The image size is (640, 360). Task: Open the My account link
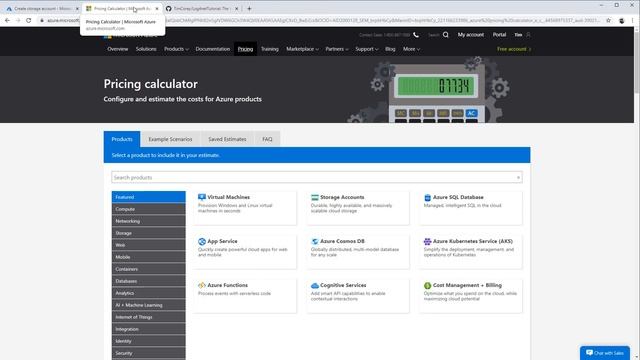[x=471, y=35]
